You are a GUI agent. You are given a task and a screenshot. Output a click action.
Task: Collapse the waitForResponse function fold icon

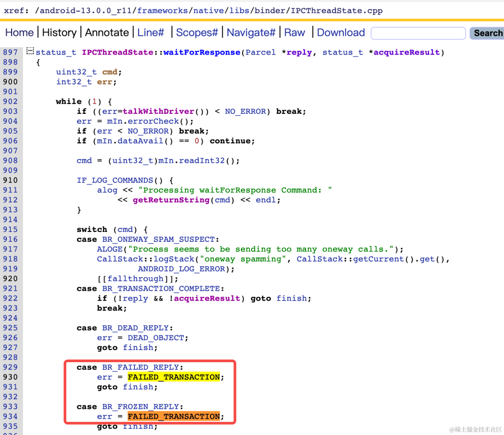(30, 51)
